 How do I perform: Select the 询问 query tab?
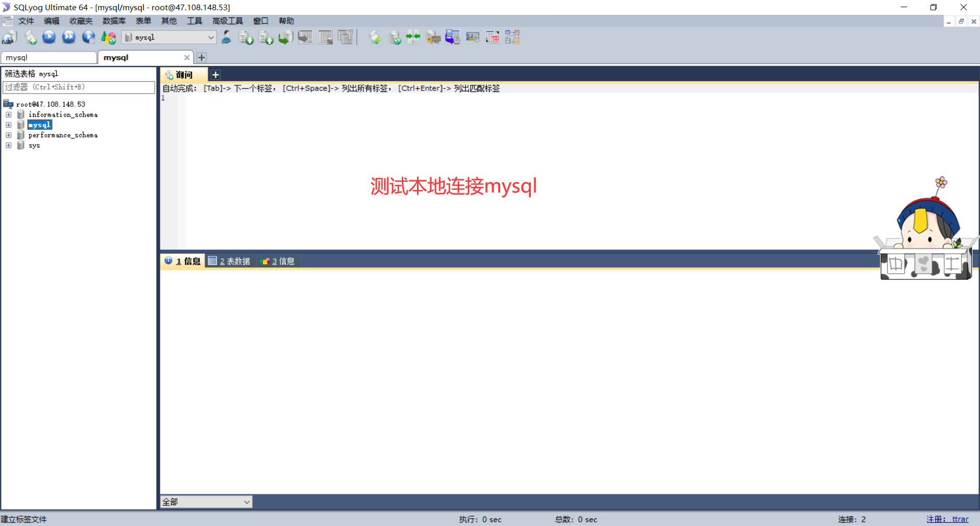pyautogui.click(x=184, y=75)
